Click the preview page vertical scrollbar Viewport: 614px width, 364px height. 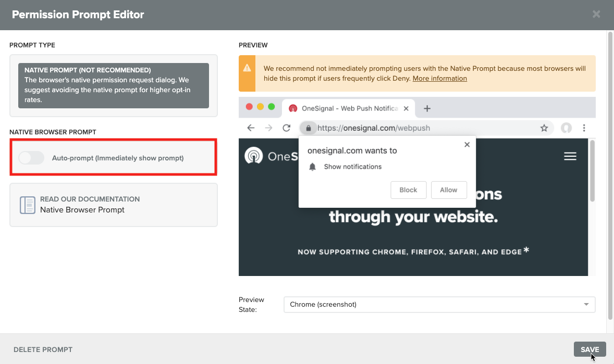click(x=592, y=171)
